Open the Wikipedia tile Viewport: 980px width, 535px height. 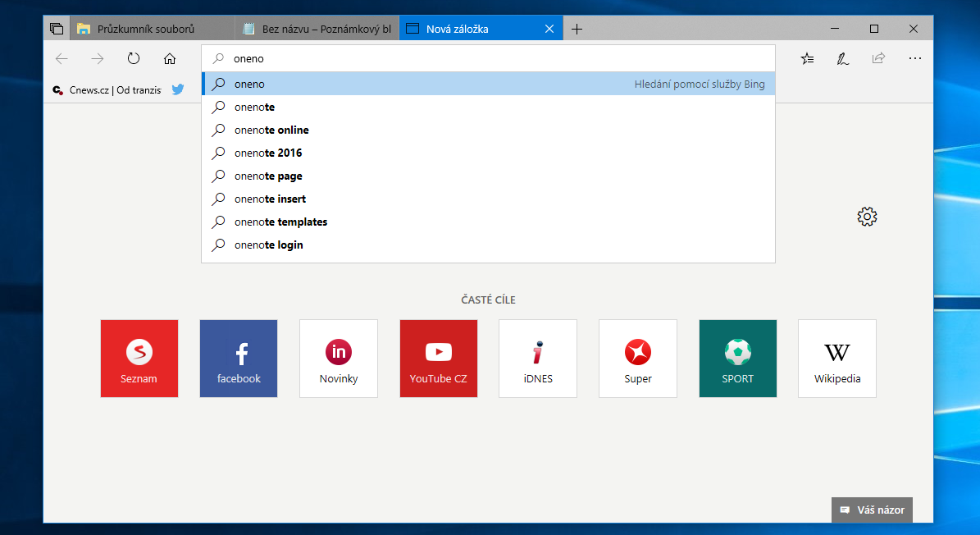(x=837, y=359)
